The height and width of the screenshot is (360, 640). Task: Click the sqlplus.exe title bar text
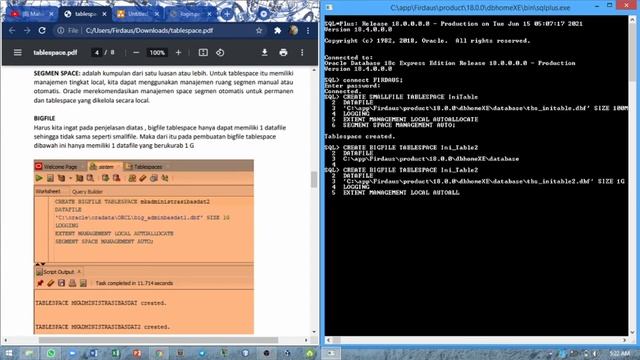coord(480,7)
